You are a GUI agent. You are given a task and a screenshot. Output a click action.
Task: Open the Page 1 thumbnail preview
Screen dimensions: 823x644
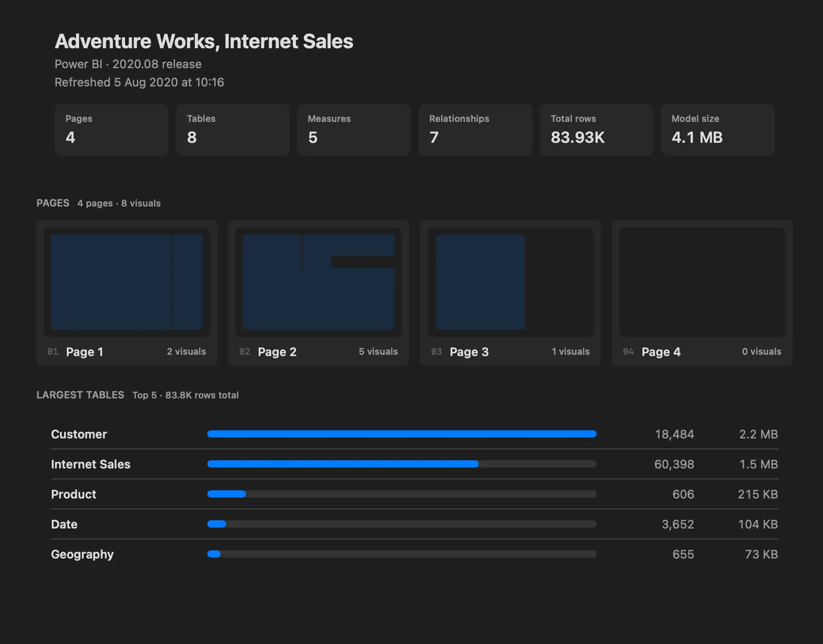pyautogui.click(x=127, y=282)
